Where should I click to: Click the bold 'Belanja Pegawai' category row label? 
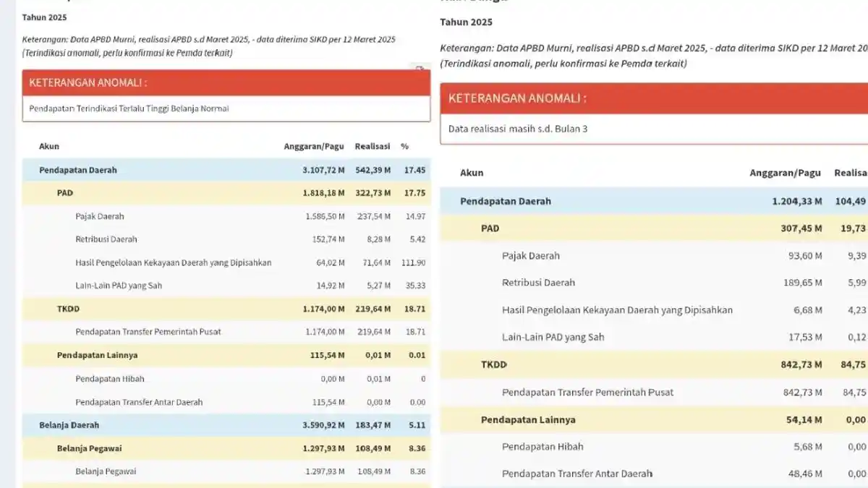pyautogui.click(x=91, y=448)
